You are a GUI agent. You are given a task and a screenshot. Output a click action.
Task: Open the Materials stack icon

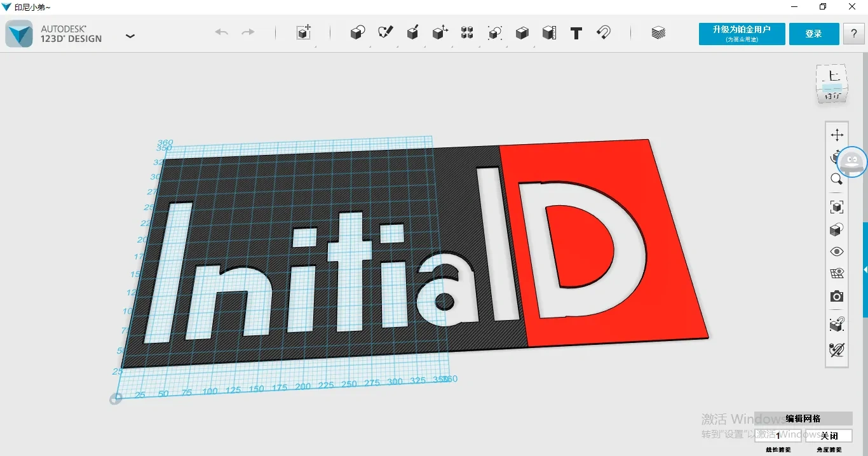(x=658, y=33)
